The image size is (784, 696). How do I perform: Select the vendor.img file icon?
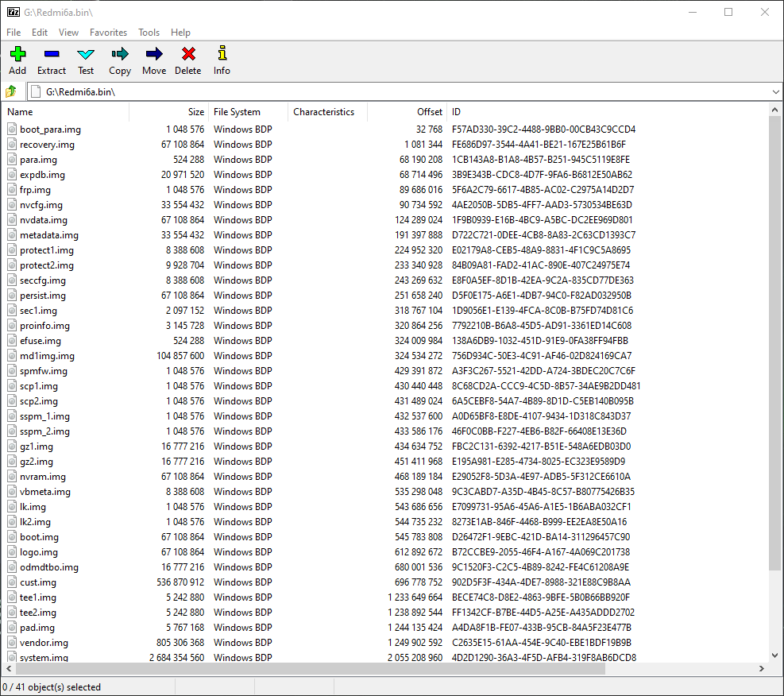click(12, 643)
